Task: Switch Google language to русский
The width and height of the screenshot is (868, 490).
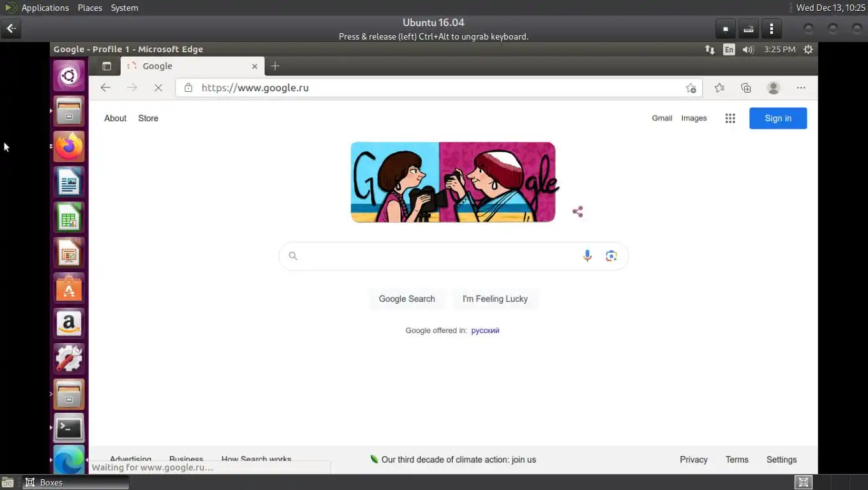Action: 485,330
